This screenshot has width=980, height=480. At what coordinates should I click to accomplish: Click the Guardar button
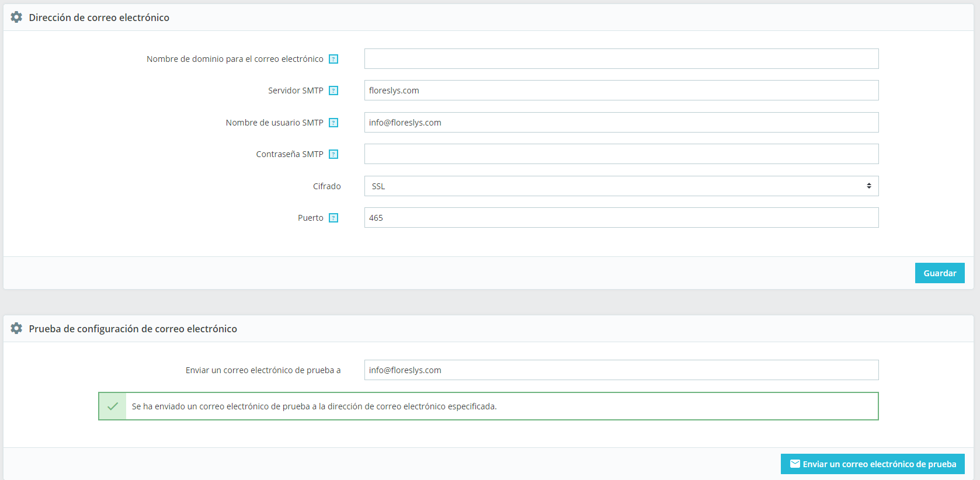pos(940,273)
